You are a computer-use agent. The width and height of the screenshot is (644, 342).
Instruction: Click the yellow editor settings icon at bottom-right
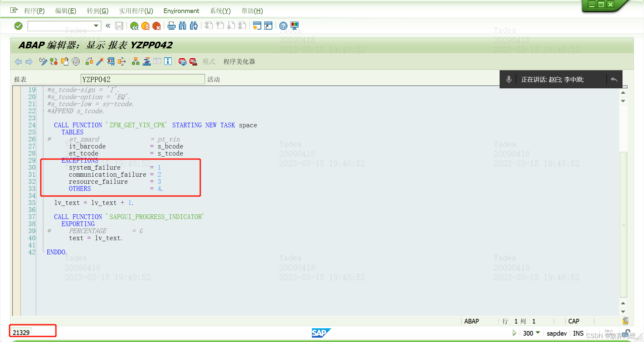pyautogui.click(x=625, y=321)
